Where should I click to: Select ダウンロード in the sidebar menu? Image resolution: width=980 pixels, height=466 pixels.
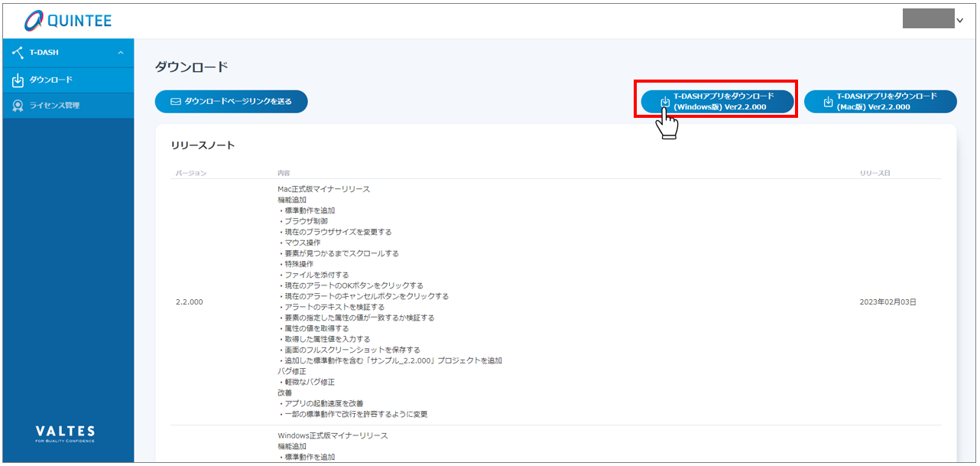(51, 80)
